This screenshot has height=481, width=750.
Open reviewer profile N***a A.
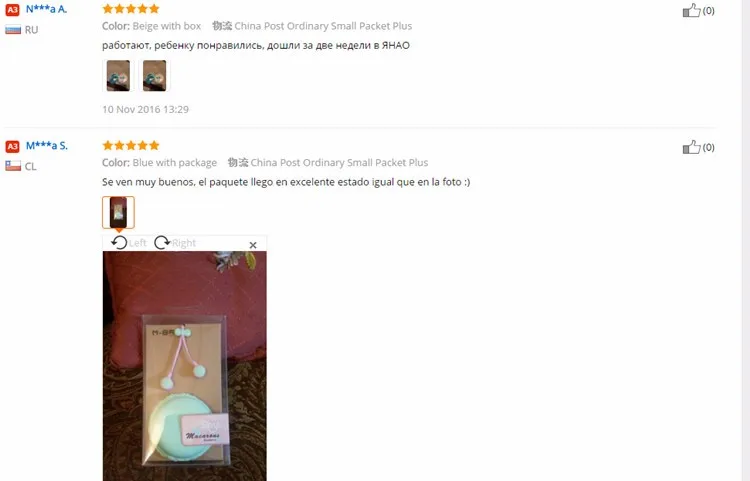pos(46,9)
